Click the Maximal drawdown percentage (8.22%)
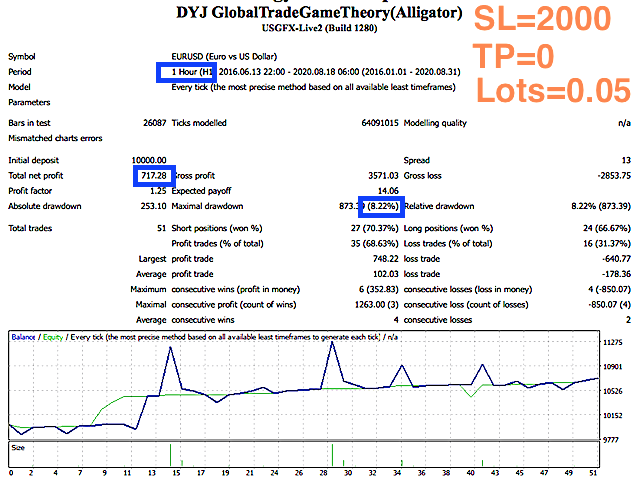This screenshot has height=480, width=640. click(x=382, y=206)
